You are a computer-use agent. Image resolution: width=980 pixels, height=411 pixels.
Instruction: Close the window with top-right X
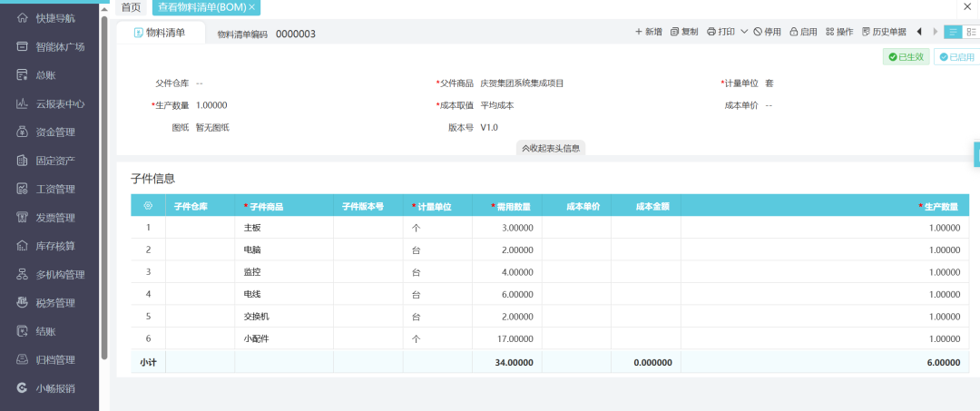pos(967,7)
